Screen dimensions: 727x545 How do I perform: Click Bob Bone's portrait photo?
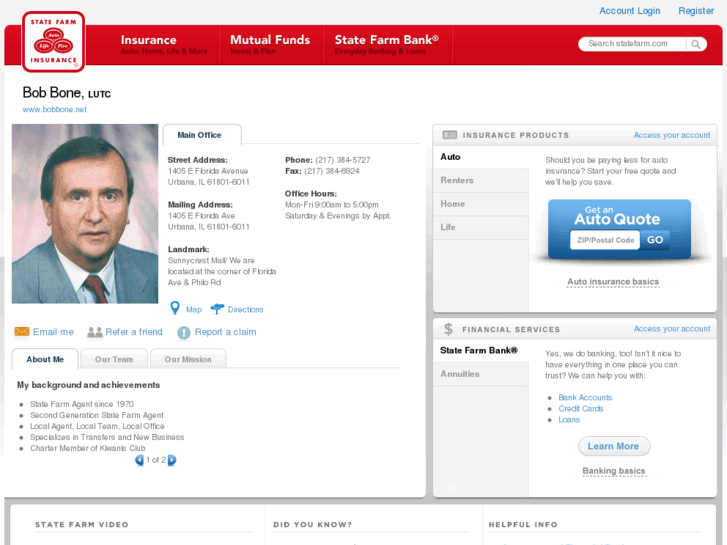pos(85,214)
